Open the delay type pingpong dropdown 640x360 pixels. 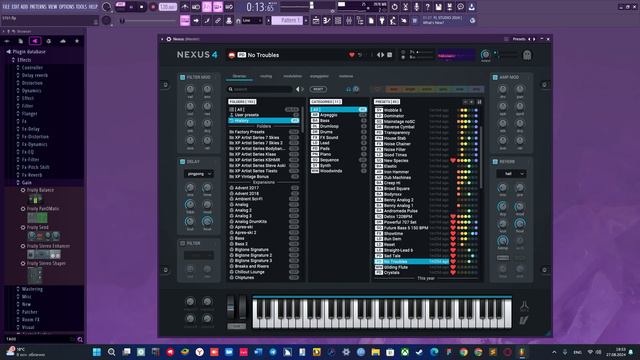(198, 174)
